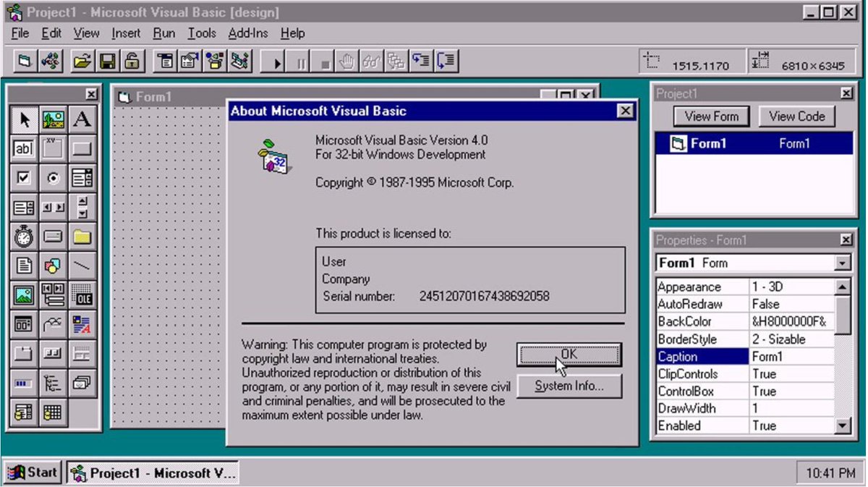Choose the ComboBox control from the toolbox
868x487 pixels.
(x=80, y=177)
